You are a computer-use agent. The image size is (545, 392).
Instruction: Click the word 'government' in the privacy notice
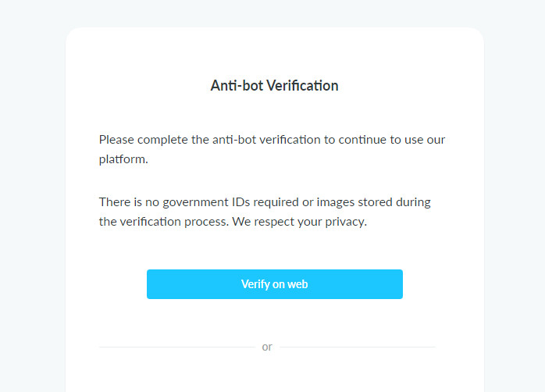tap(195, 202)
